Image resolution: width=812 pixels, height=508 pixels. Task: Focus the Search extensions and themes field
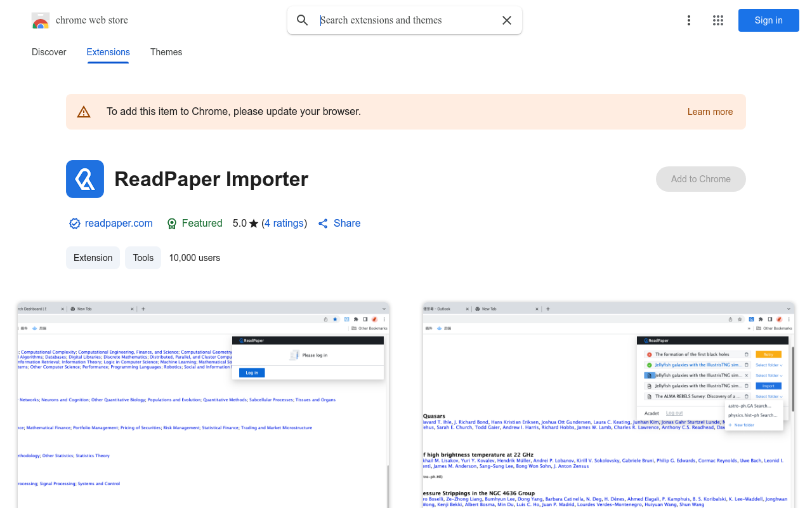pos(406,20)
